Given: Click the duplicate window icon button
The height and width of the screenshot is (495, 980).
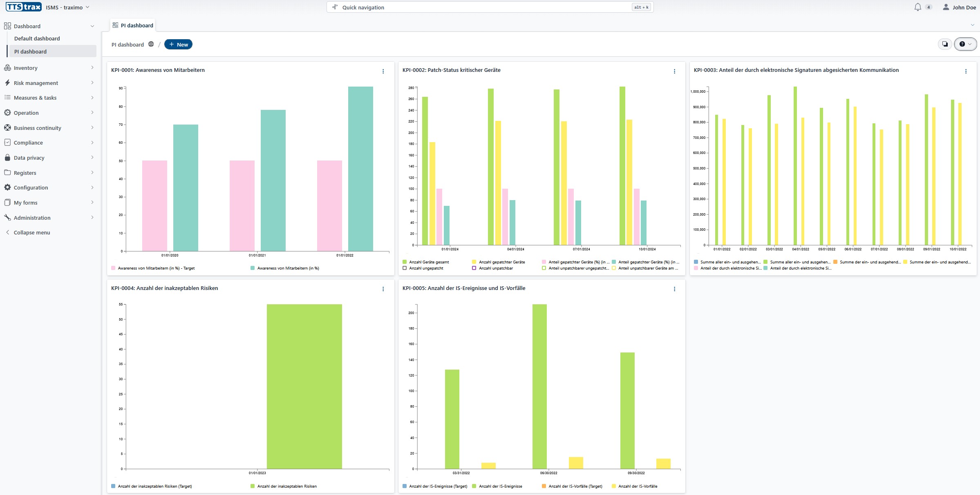Looking at the screenshot, I should (x=945, y=44).
